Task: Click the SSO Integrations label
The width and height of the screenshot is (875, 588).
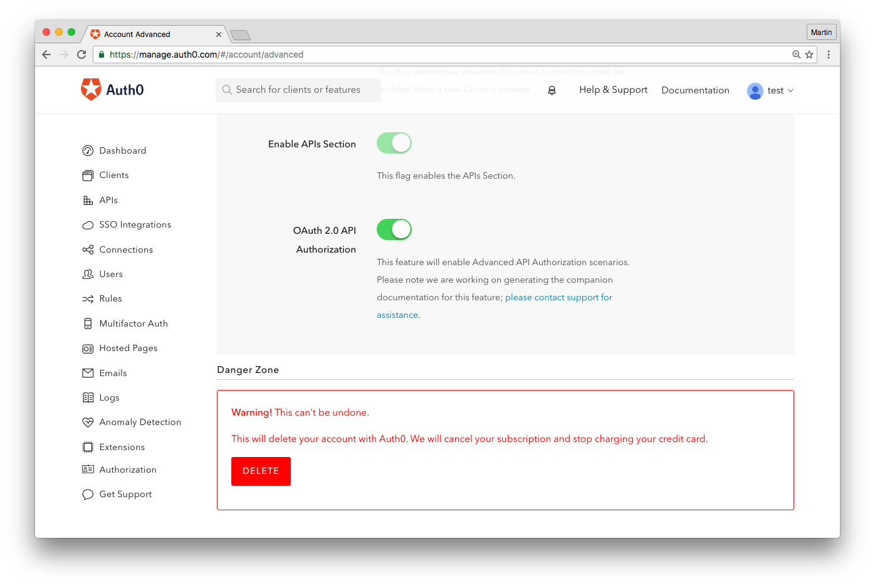Action: pos(135,224)
